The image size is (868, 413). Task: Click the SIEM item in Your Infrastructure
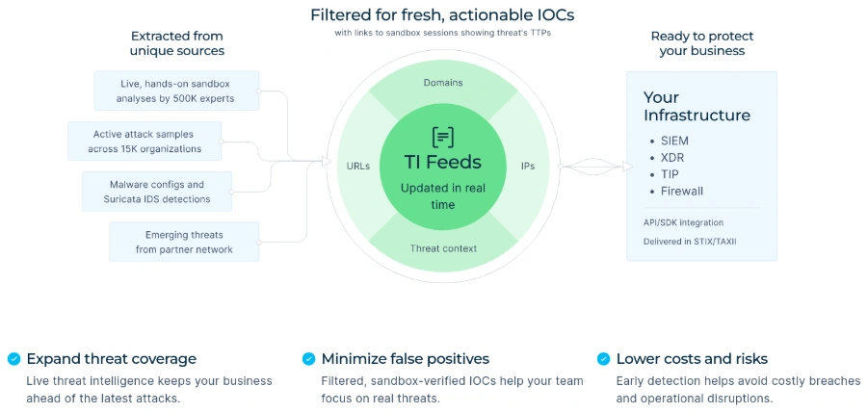pyautogui.click(x=674, y=141)
